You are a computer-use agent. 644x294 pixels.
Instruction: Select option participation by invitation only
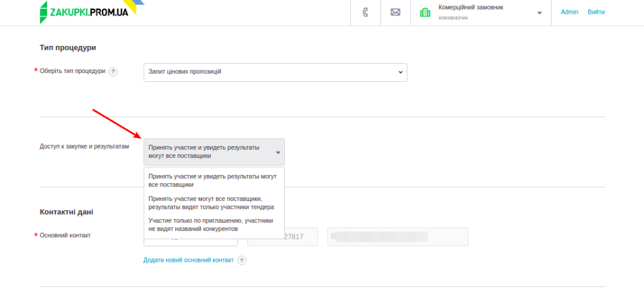213,225
